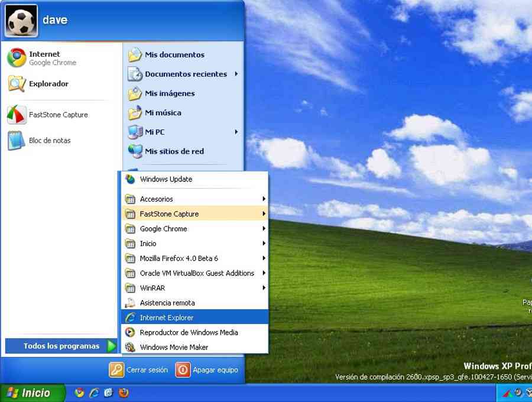Expand the Documentos recientes submenu

click(x=183, y=74)
